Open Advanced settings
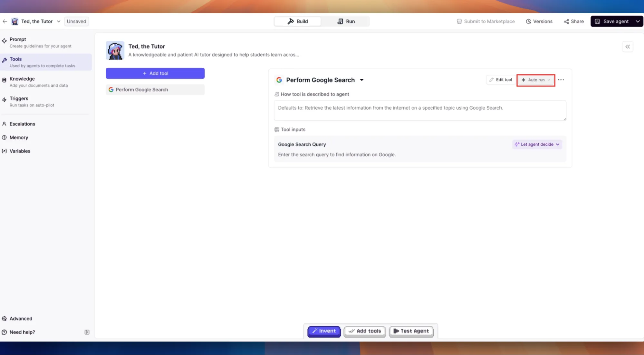644x355 pixels. click(17, 319)
